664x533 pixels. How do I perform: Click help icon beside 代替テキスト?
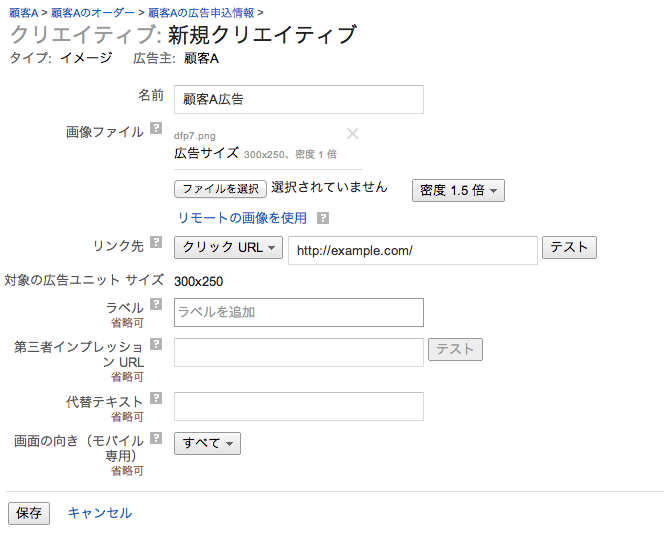pyautogui.click(x=156, y=399)
